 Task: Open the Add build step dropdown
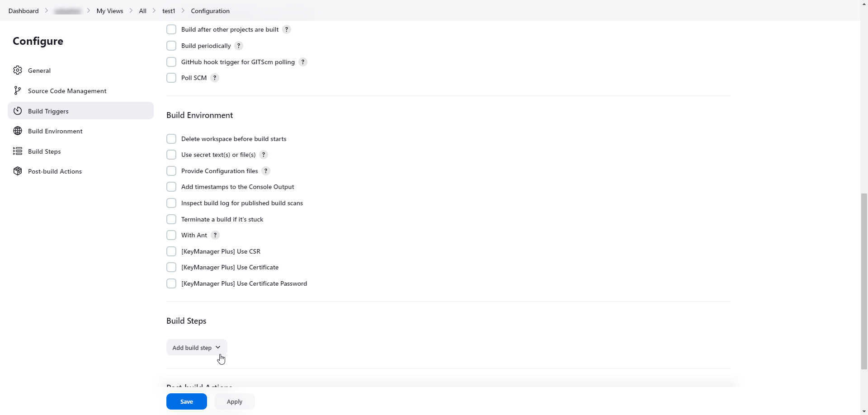[197, 348]
